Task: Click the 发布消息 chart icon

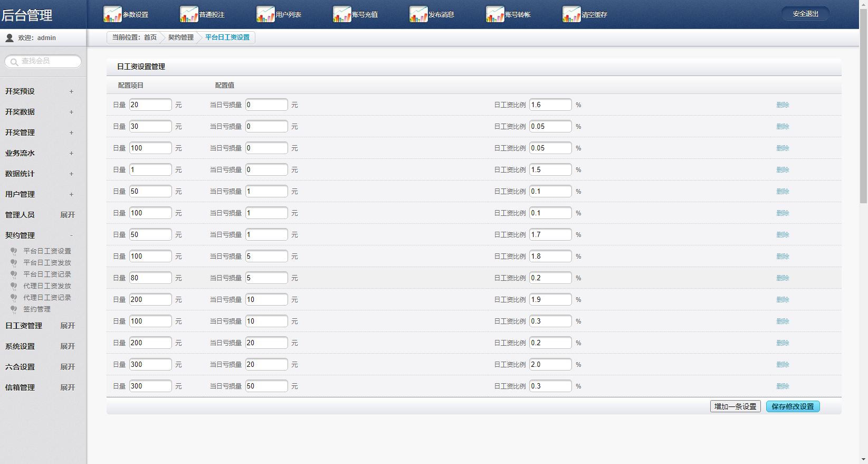Action: click(418, 14)
